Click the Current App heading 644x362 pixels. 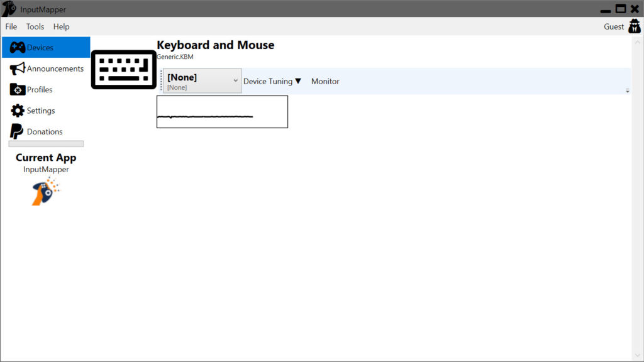46,158
